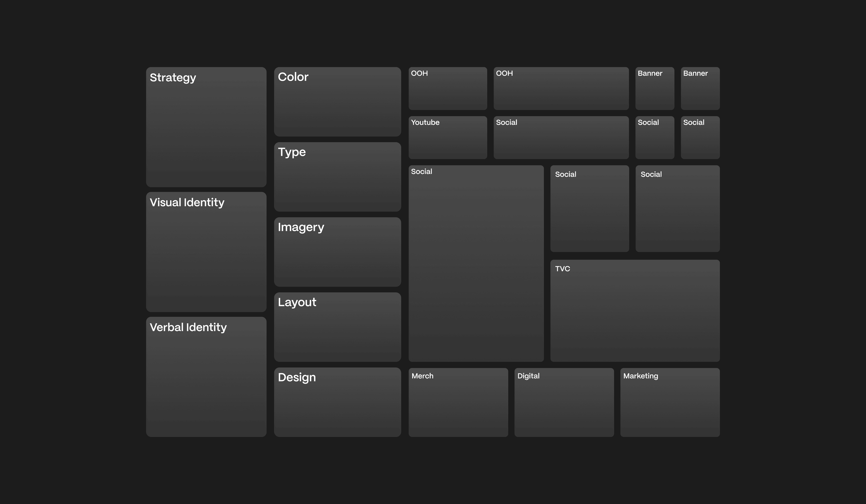
Task: Click the Color tile
Action: pyautogui.click(x=337, y=102)
